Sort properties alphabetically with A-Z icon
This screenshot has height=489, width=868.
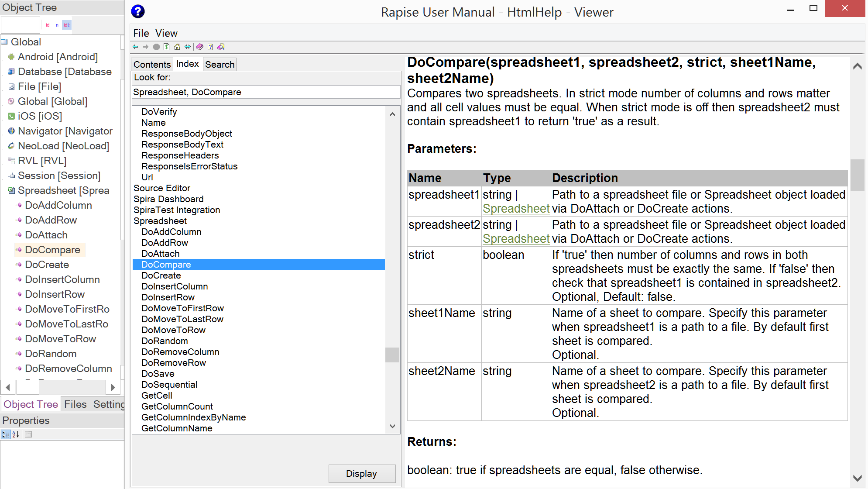click(x=16, y=434)
